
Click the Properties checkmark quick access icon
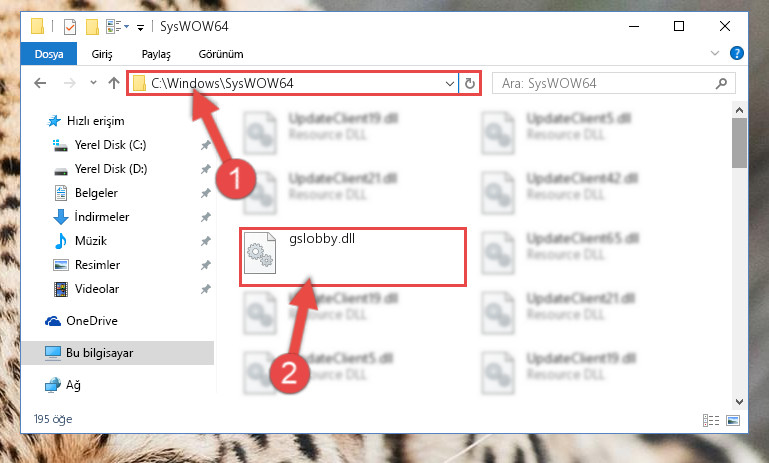[x=70, y=26]
